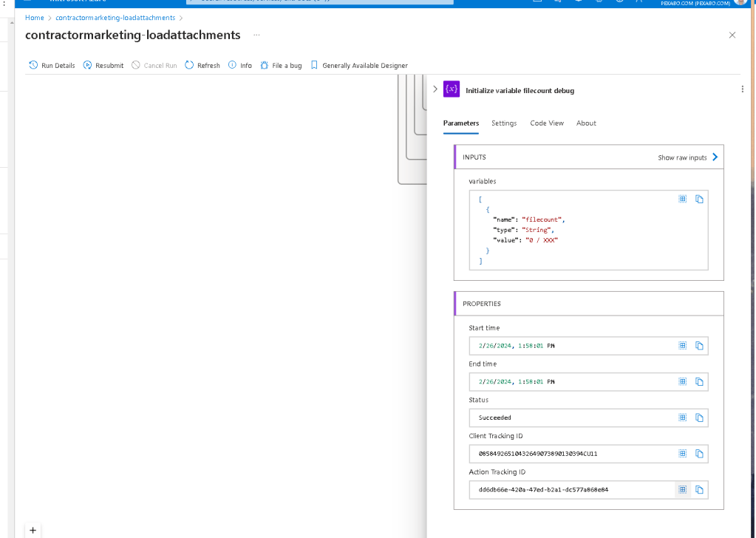Show raw inputs
756x538 pixels.
pos(688,157)
